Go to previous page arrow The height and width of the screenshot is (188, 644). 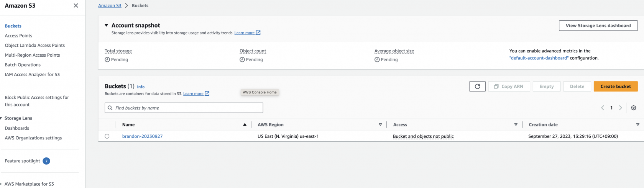tap(603, 108)
